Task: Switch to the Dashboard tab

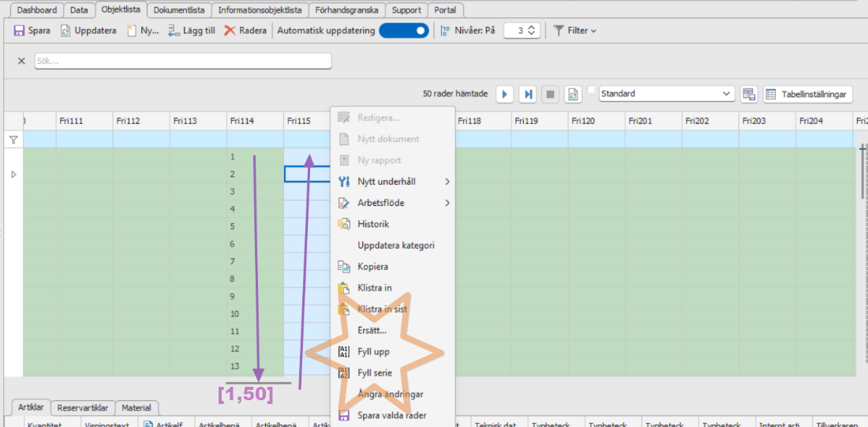Action: pyautogui.click(x=37, y=10)
